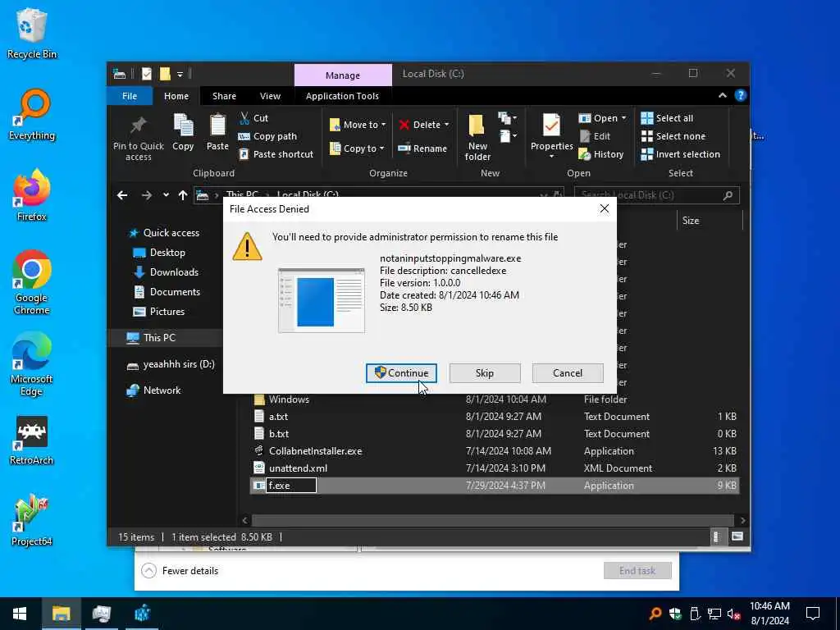
Task: Open the New item dropdown
Action: 507,118
